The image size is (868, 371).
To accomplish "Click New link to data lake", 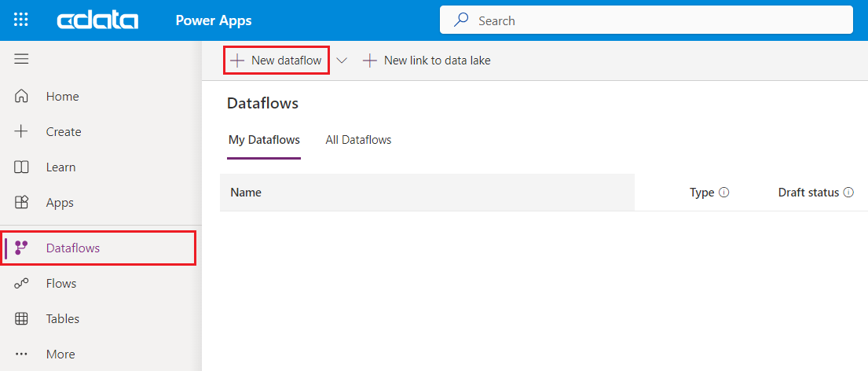I will coord(427,61).
